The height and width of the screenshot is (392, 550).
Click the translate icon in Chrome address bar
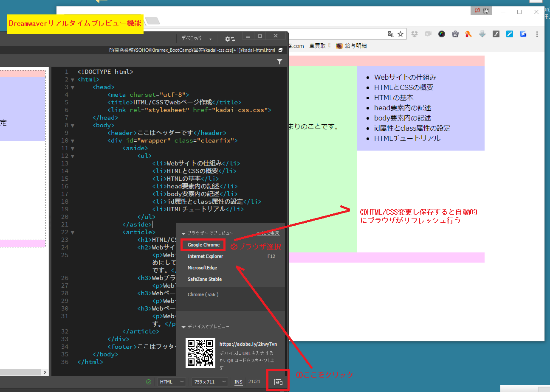[x=391, y=34]
